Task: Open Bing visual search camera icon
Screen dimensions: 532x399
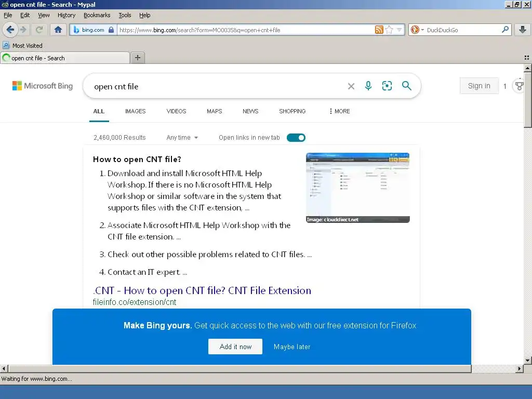Action: [x=387, y=86]
